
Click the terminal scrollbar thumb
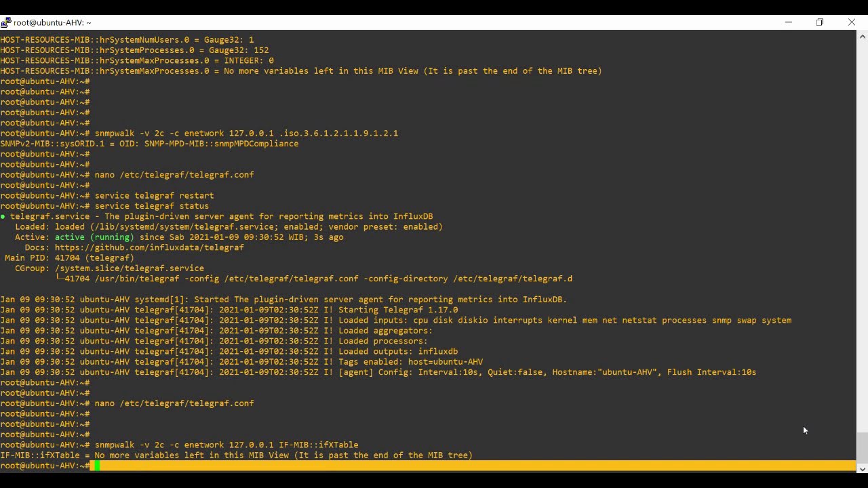pyautogui.click(x=862, y=447)
